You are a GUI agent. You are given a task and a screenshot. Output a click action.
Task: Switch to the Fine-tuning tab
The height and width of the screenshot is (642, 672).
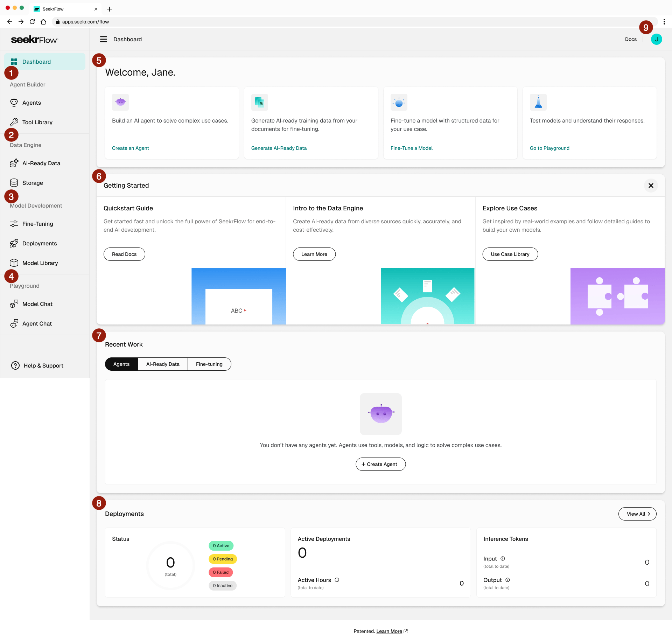[x=209, y=364]
